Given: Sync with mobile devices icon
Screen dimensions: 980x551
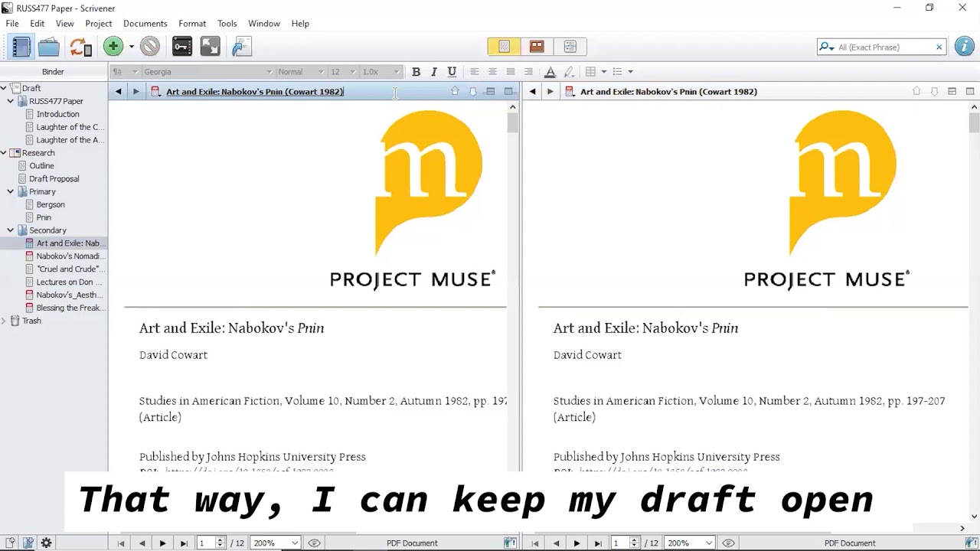Looking at the screenshot, I should [80, 47].
